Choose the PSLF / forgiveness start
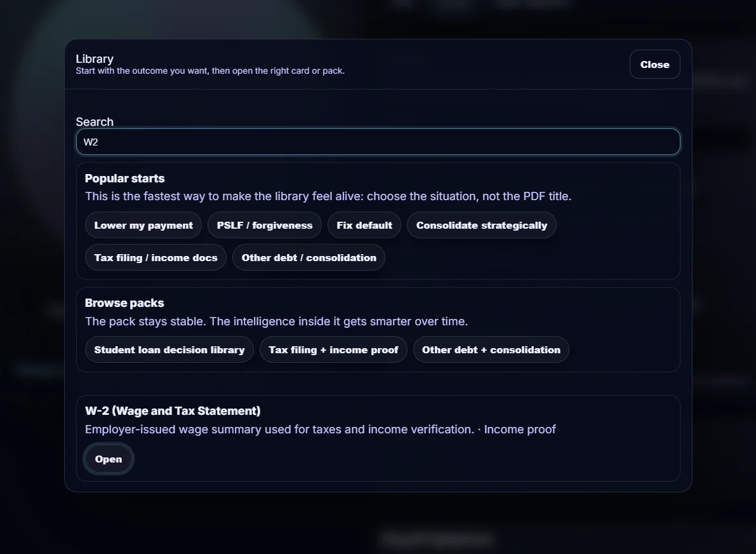This screenshot has width=756, height=554. [x=265, y=226]
